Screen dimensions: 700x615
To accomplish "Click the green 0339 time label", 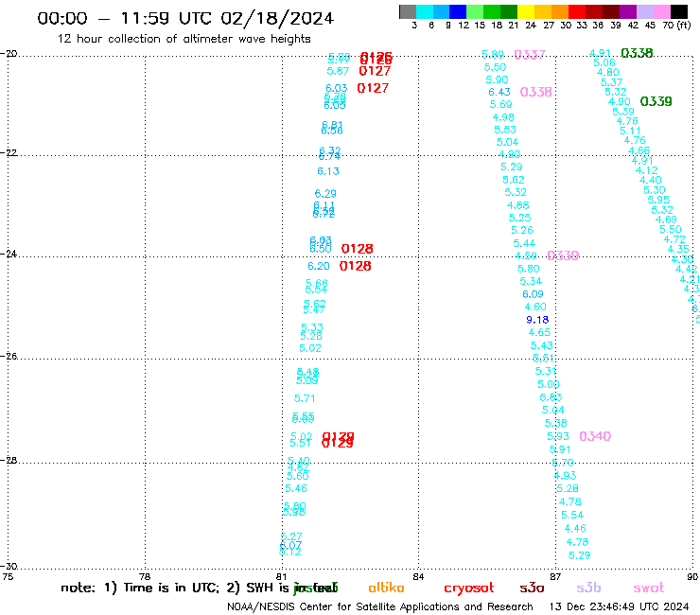I will (x=656, y=102).
